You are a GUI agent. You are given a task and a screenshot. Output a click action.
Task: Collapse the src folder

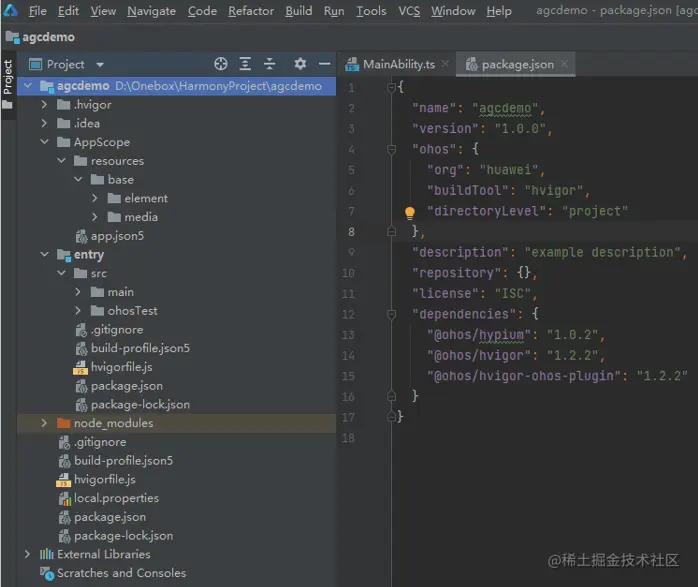pos(61,273)
